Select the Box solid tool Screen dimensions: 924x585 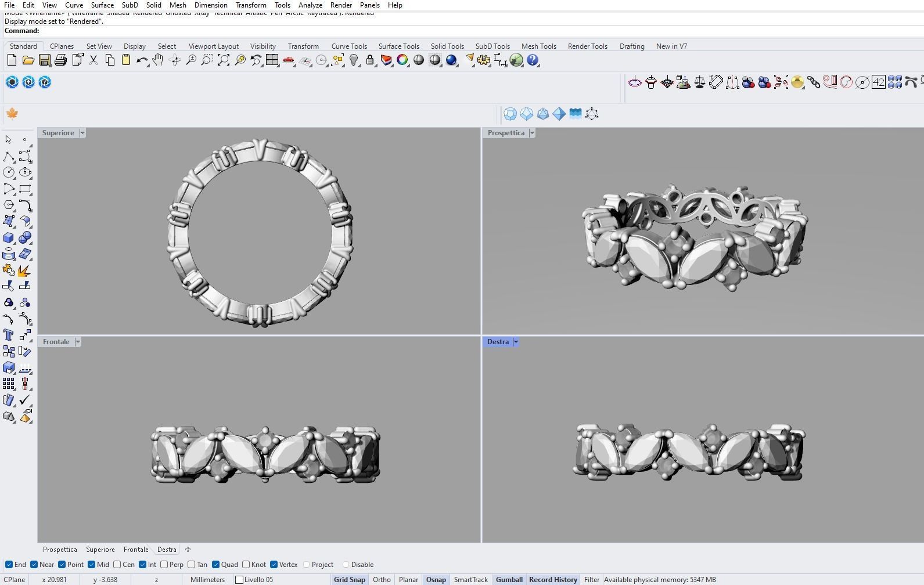(x=9, y=238)
